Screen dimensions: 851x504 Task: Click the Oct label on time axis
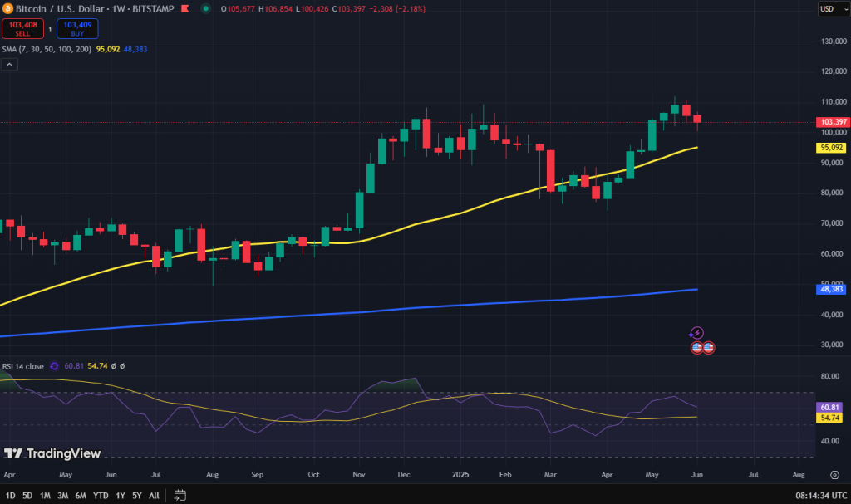pos(313,475)
